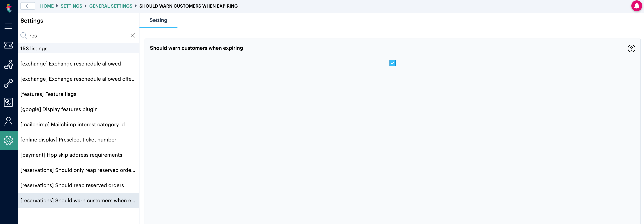Select the wrench tools icon in sidebar
Viewport: 644px width, 224px height.
pos(9,83)
